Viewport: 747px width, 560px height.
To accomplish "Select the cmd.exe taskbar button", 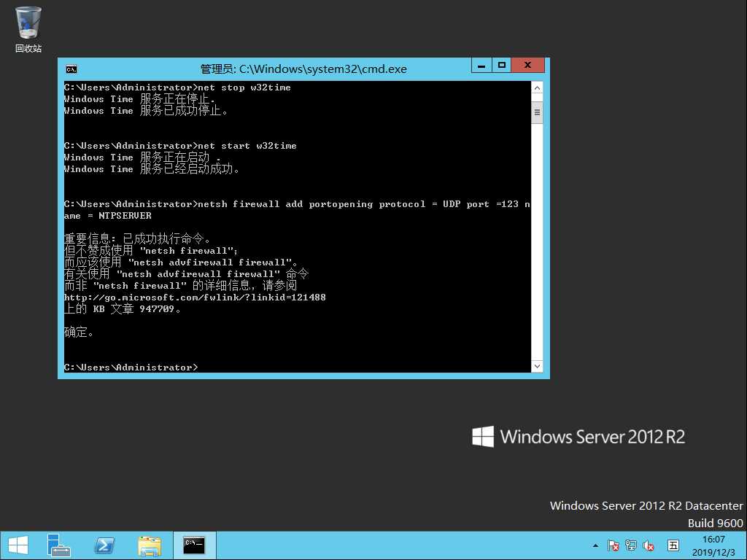I will 194,545.
